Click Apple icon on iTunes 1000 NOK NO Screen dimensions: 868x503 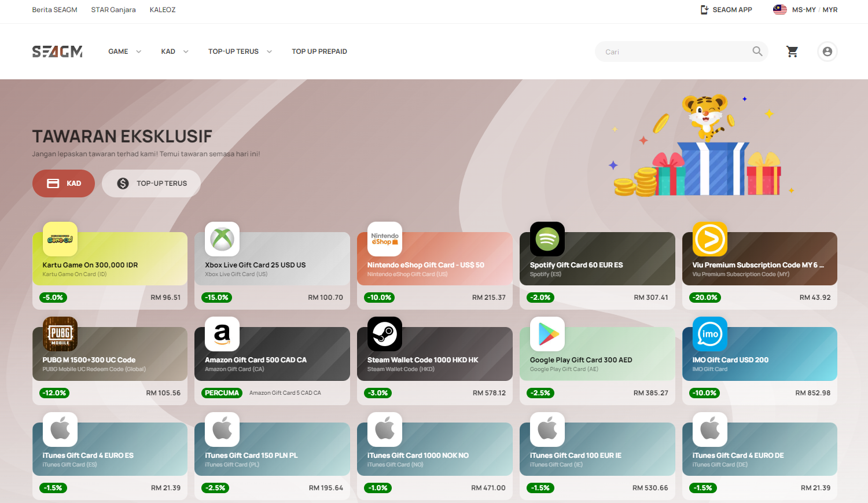(x=385, y=429)
